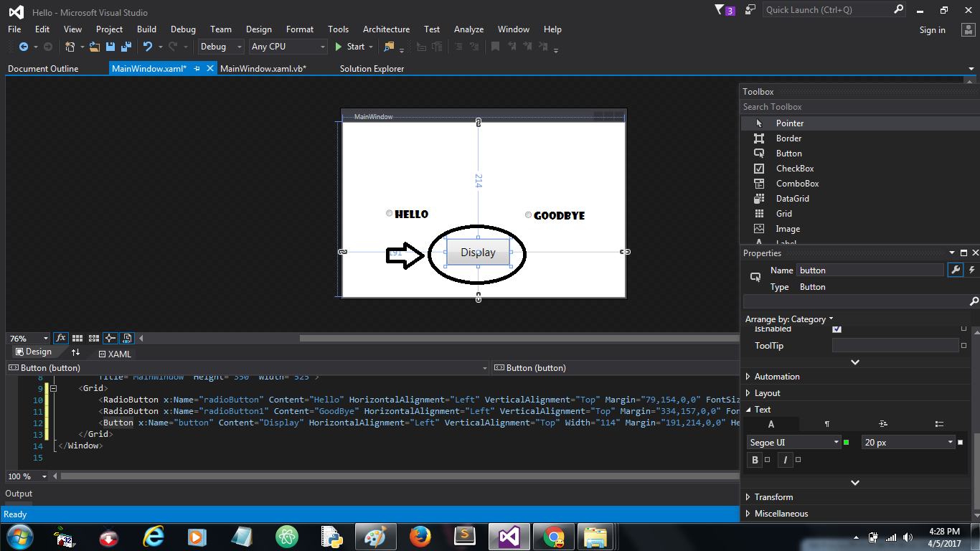Click the Undo icon in the toolbar

(x=147, y=46)
